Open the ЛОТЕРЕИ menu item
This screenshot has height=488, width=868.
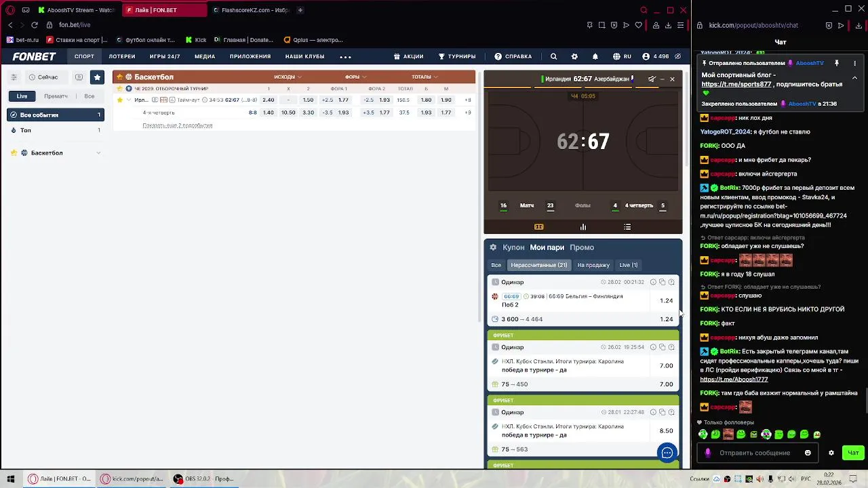[122, 57]
